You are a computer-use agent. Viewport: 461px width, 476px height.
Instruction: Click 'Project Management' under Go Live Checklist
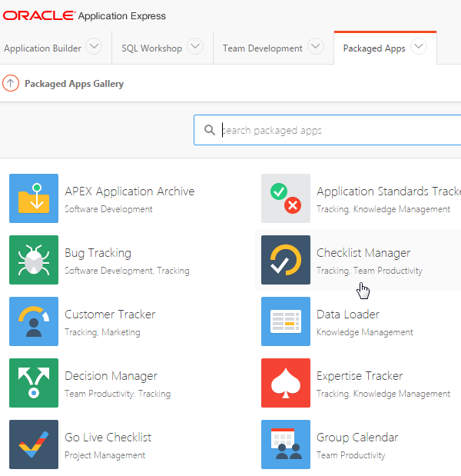[x=105, y=455]
